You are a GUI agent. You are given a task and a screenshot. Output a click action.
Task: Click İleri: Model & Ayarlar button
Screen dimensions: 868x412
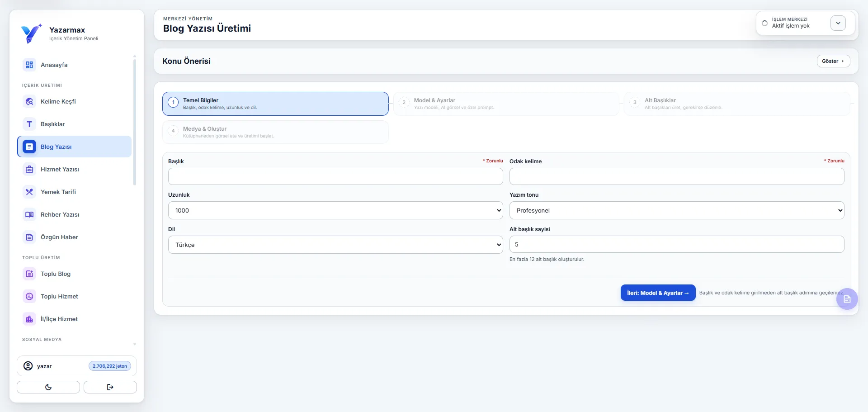point(658,293)
